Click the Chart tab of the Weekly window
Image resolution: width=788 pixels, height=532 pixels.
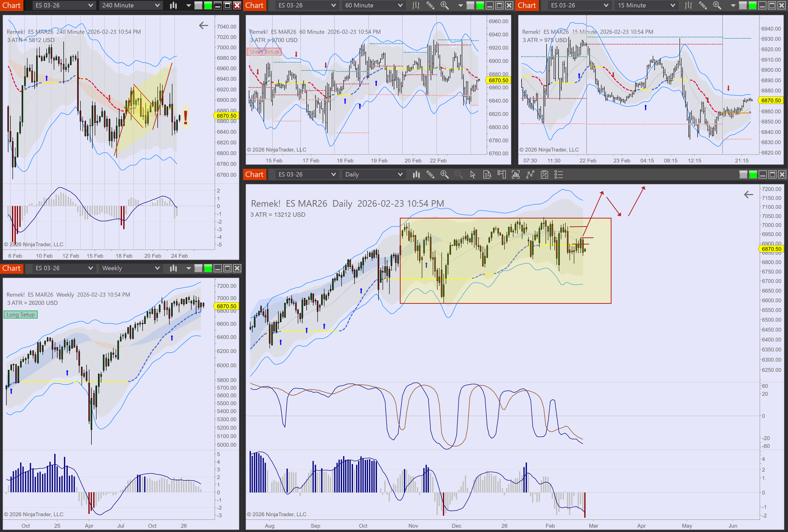(12, 268)
